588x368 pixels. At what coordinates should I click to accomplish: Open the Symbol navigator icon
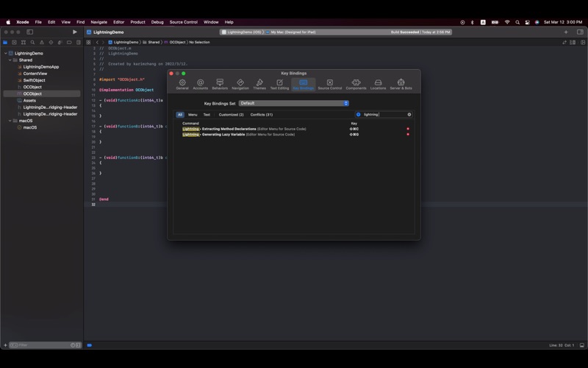click(24, 43)
